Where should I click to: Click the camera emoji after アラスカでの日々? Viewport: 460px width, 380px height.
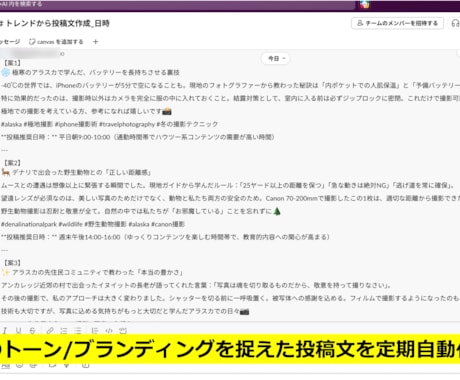click(x=244, y=311)
